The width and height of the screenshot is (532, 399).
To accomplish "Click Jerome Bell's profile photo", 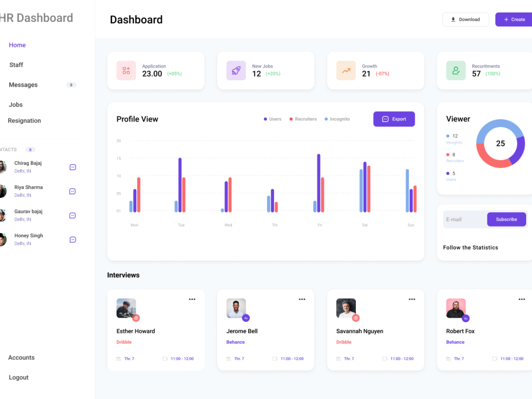I will 236,308.
